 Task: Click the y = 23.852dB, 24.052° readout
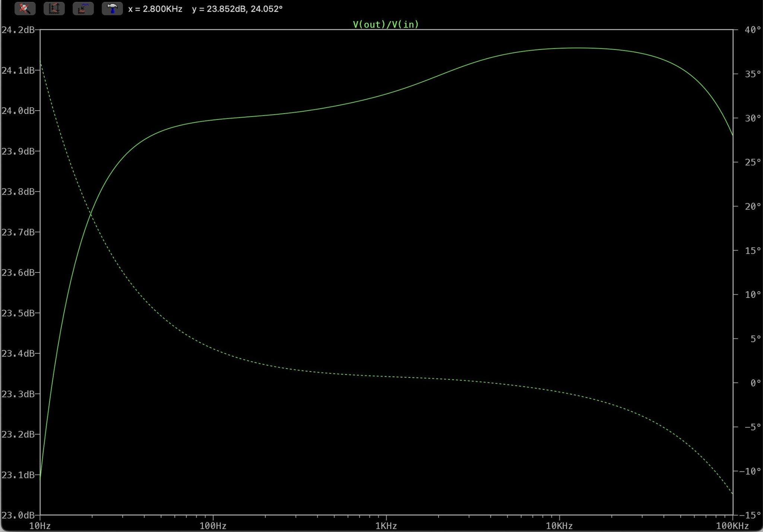pyautogui.click(x=237, y=9)
